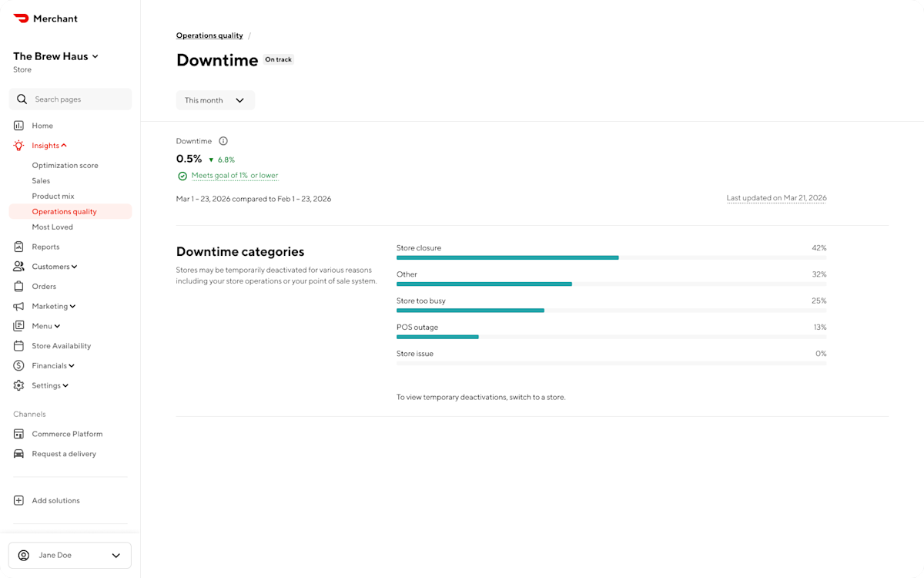Image resolution: width=924 pixels, height=578 pixels.
Task: Open Store Availability via its calendar icon
Action: (18, 345)
